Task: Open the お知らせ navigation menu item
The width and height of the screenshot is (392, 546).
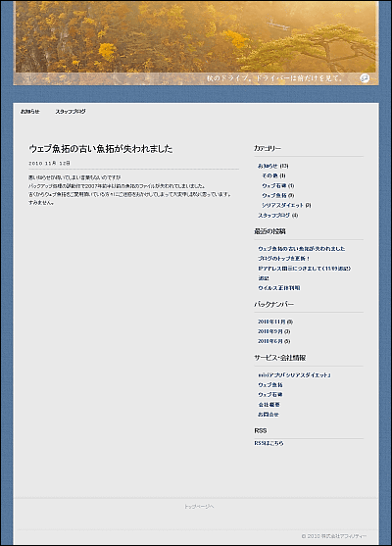Action: point(30,112)
